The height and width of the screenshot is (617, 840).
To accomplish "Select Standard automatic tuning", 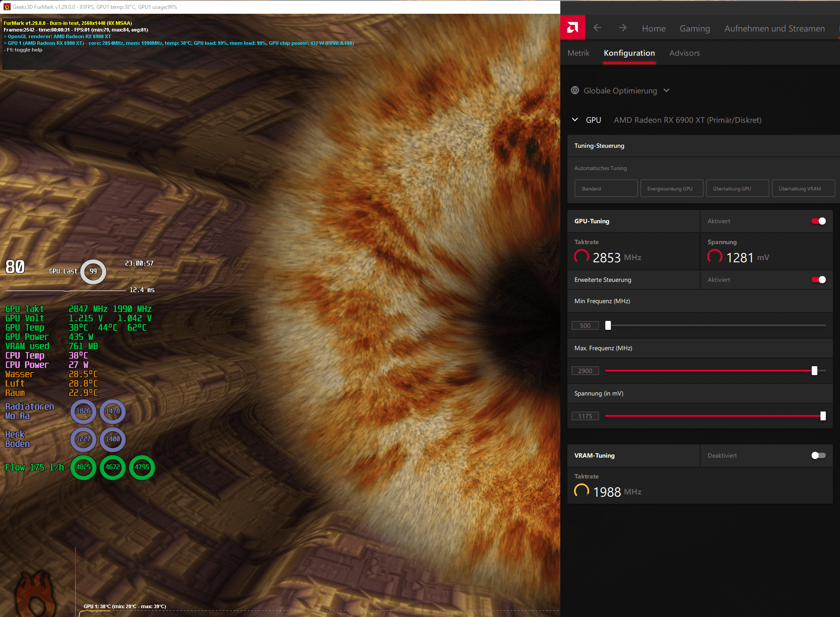I will tap(606, 188).
